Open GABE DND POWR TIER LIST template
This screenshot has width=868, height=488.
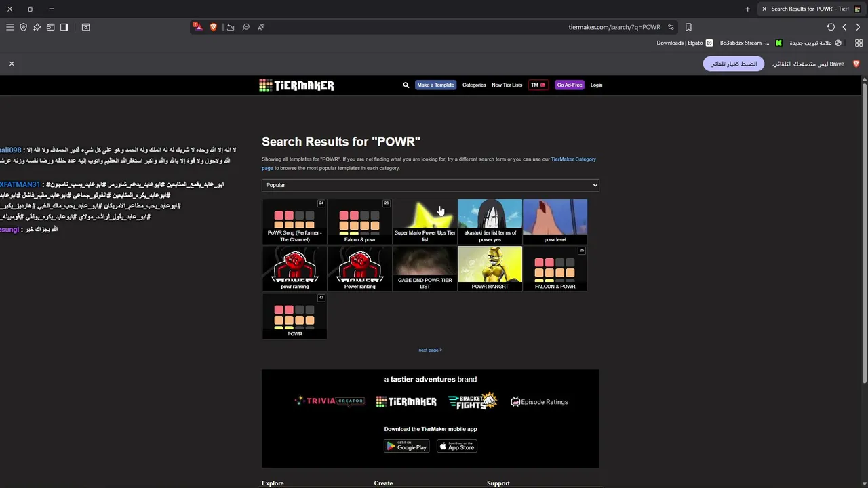(425, 268)
